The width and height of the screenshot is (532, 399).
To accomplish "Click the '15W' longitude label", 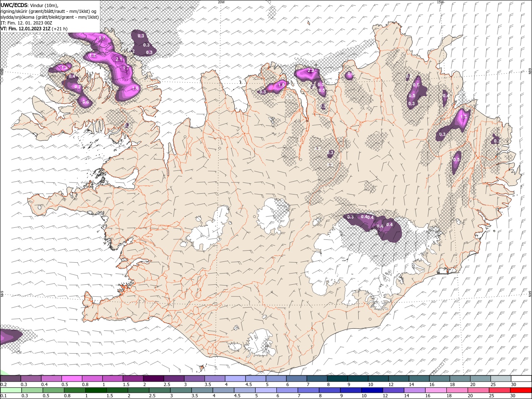I will coord(440,2).
